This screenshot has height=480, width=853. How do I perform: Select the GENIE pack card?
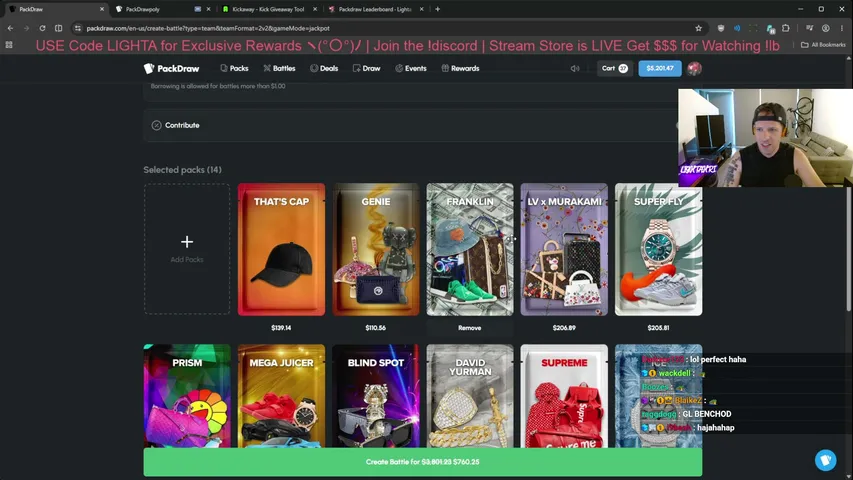pyautogui.click(x=376, y=249)
